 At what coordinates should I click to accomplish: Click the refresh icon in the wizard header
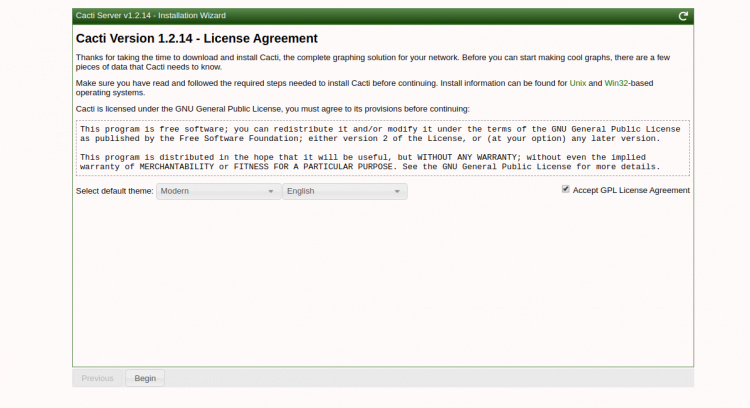click(683, 16)
